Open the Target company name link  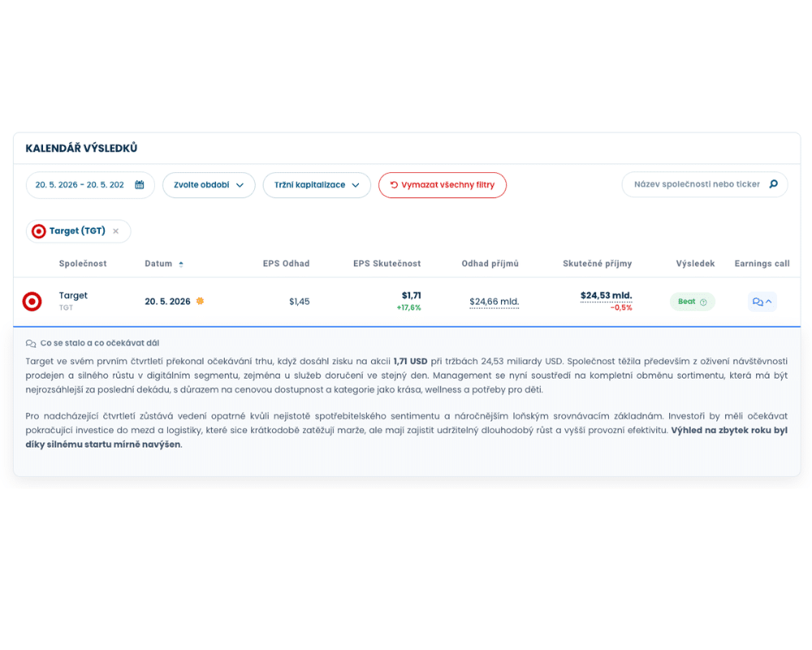pyautogui.click(x=73, y=296)
